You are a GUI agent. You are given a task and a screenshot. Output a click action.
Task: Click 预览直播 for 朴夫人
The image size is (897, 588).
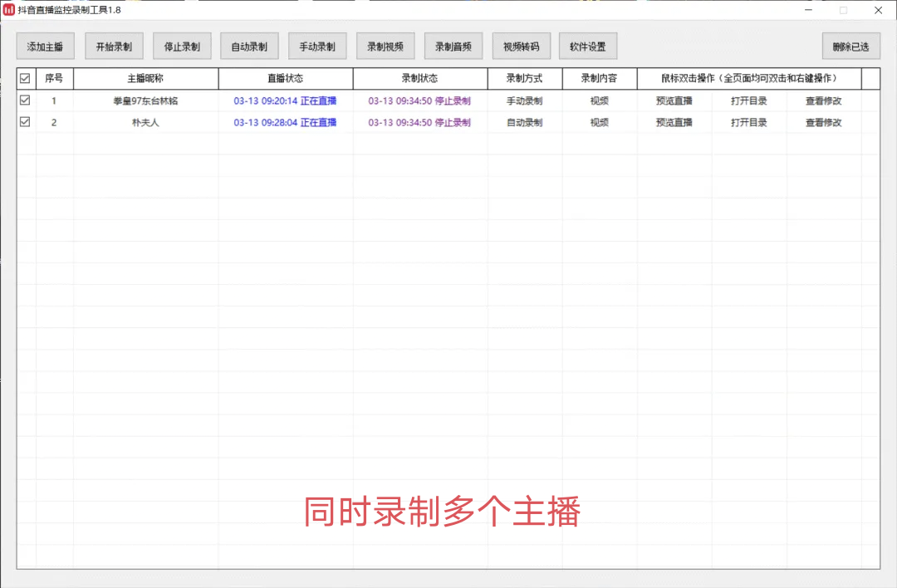674,122
